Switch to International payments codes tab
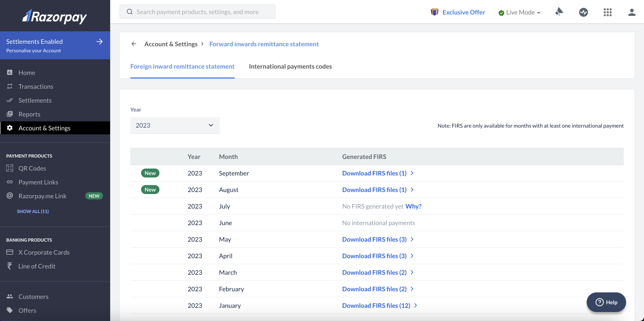Image resolution: width=644 pixels, height=321 pixels. (291, 66)
